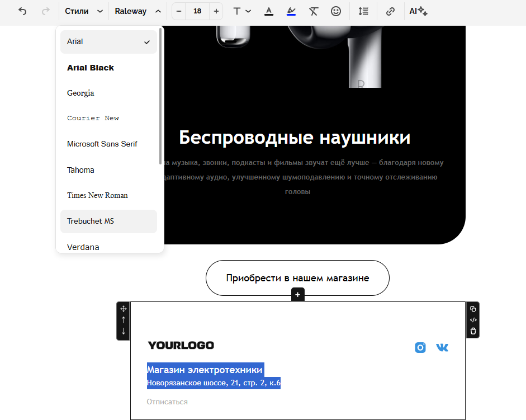Increase font size with plus button
Image resolution: width=526 pixels, height=420 pixels.
click(216, 11)
